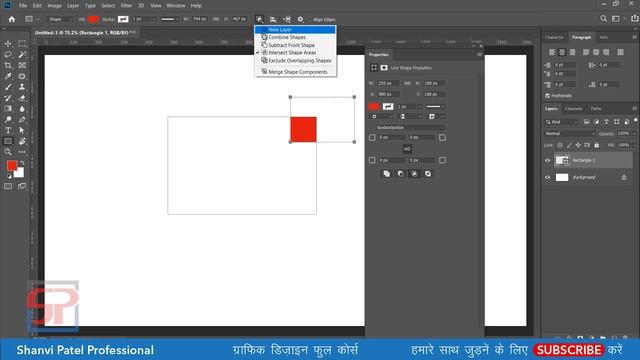Select the Rectangular Marquee tool
This screenshot has width=640, height=360.
tap(22, 44)
